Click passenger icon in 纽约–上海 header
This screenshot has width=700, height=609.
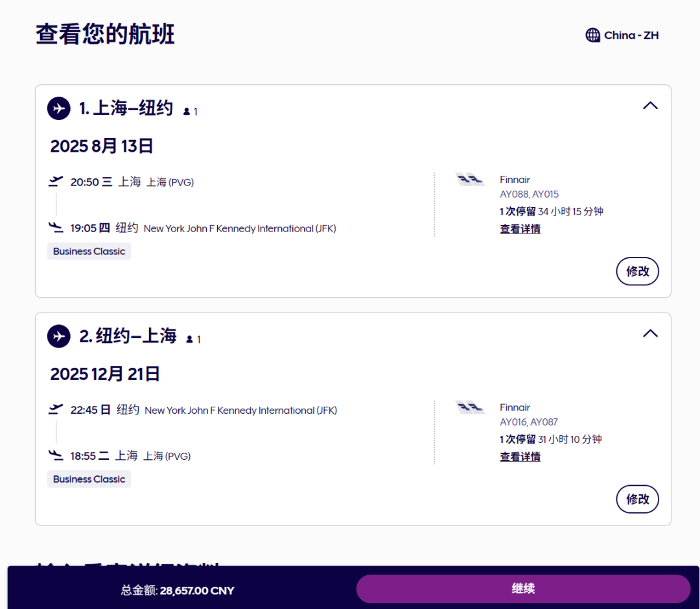(x=189, y=339)
